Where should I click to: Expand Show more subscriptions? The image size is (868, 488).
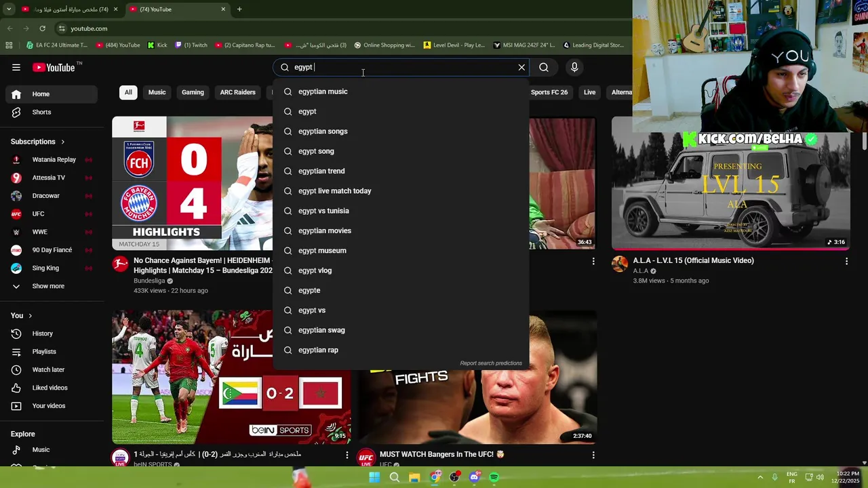click(52, 286)
